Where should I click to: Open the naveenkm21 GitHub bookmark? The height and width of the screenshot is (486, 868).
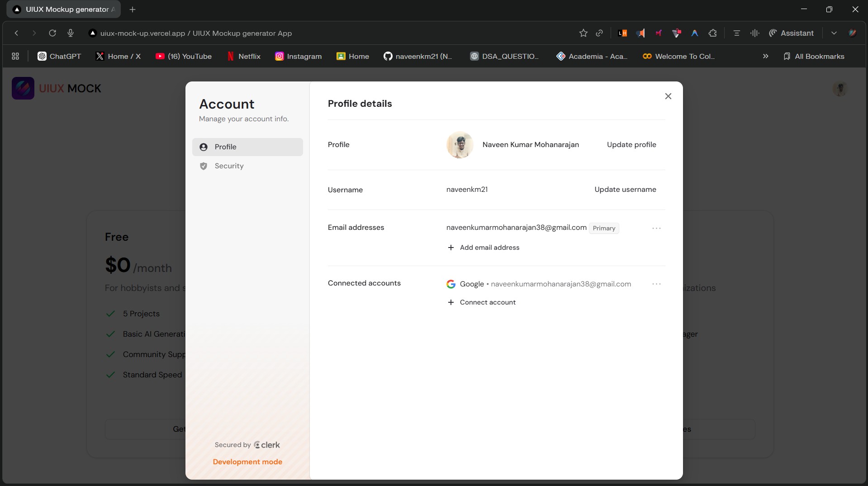pos(417,56)
